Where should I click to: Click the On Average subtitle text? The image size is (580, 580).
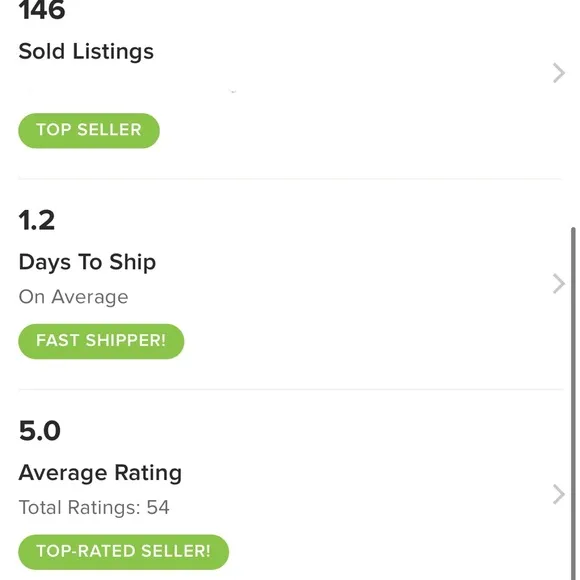[73, 297]
